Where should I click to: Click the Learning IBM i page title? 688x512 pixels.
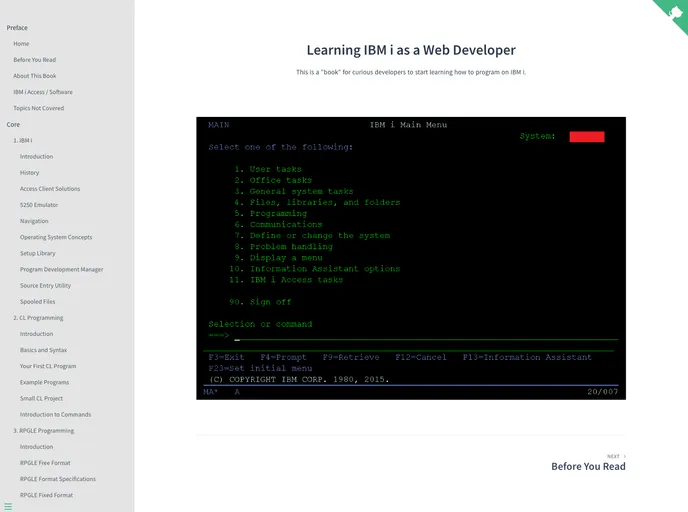411,50
